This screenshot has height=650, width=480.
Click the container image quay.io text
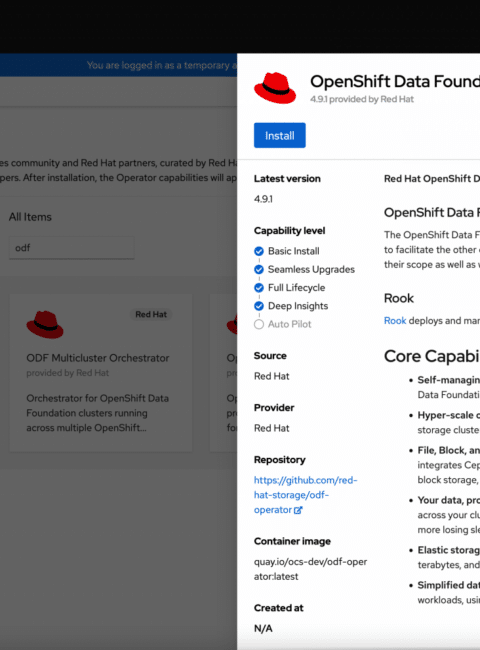(310, 569)
